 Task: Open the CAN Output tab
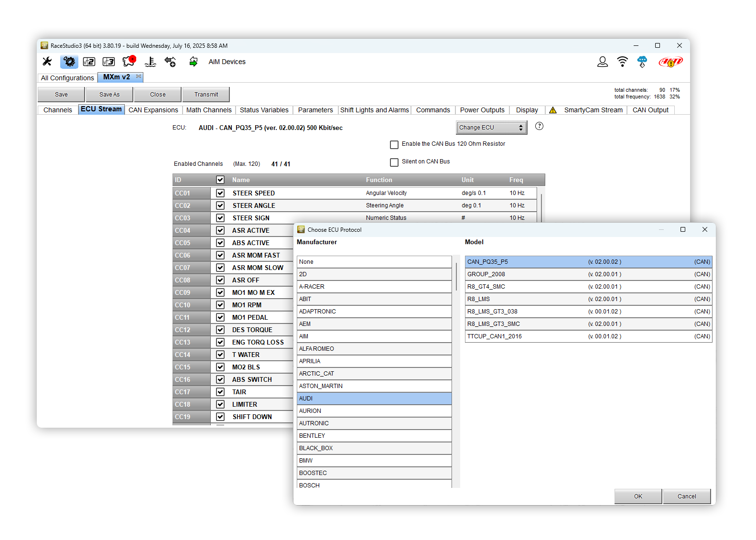click(650, 110)
